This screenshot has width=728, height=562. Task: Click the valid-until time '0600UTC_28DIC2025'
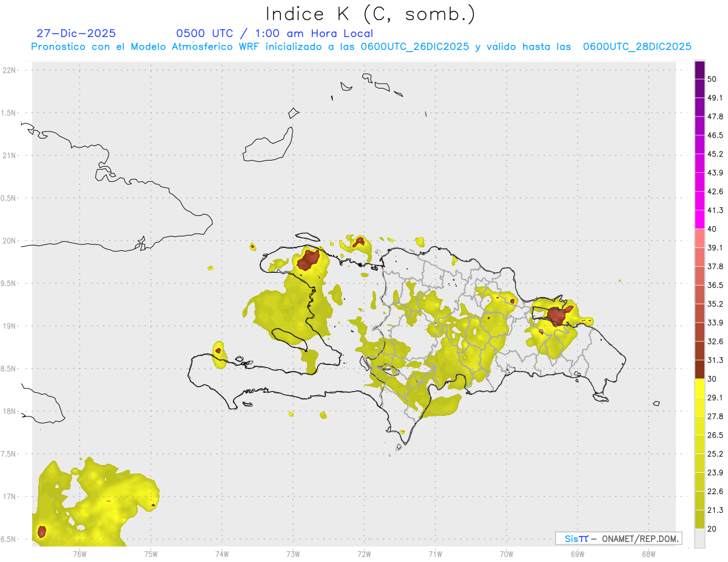637,46
